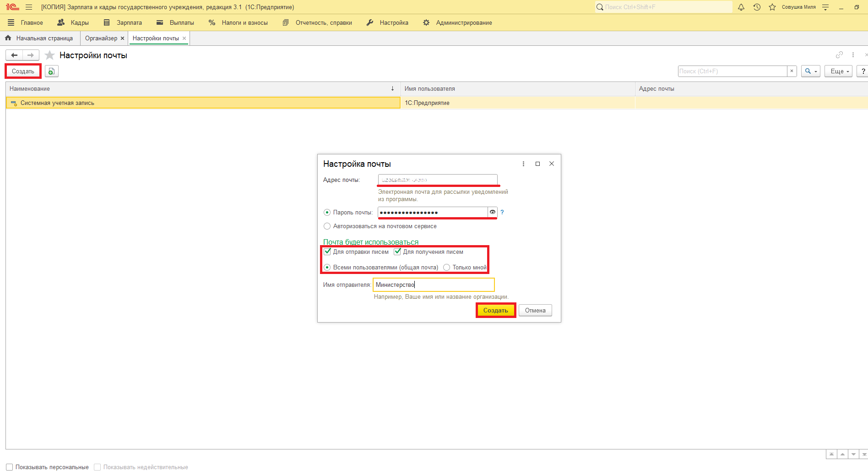The height and width of the screenshot is (471, 868).
Task: Open the Налоги и взносы menu
Action: [x=238, y=22]
